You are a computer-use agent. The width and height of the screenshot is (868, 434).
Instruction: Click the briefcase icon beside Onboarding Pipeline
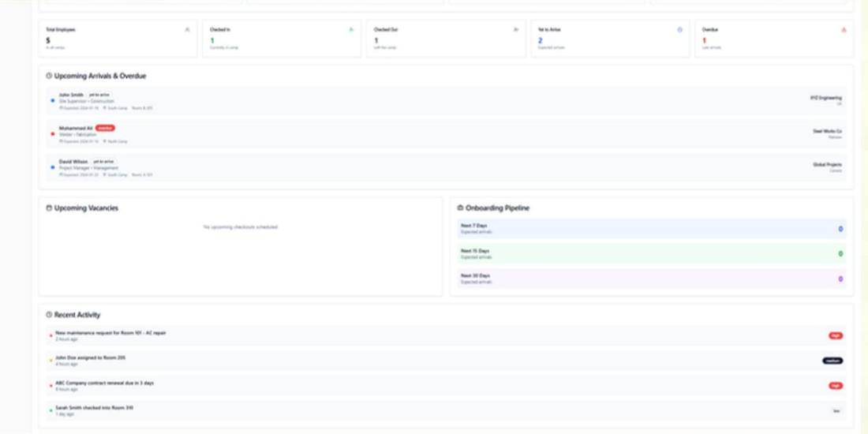[460, 208]
